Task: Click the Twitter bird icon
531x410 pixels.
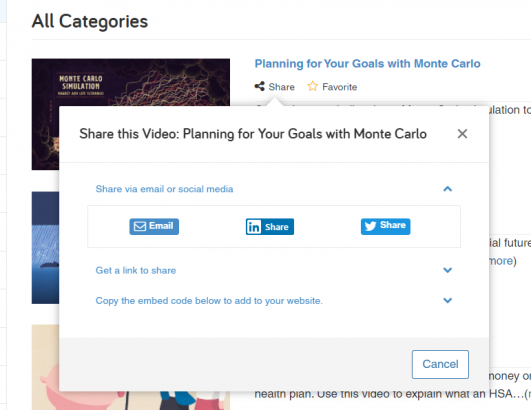Action: pyautogui.click(x=370, y=226)
